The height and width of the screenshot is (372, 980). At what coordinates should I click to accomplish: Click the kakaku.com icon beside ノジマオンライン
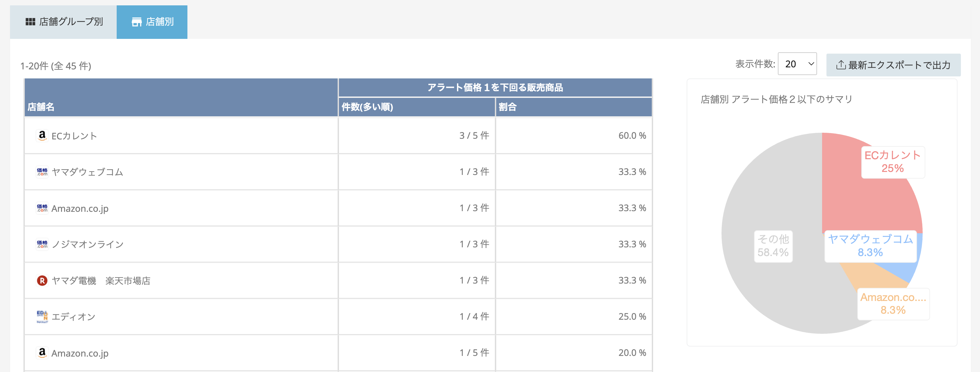(42, 244)
